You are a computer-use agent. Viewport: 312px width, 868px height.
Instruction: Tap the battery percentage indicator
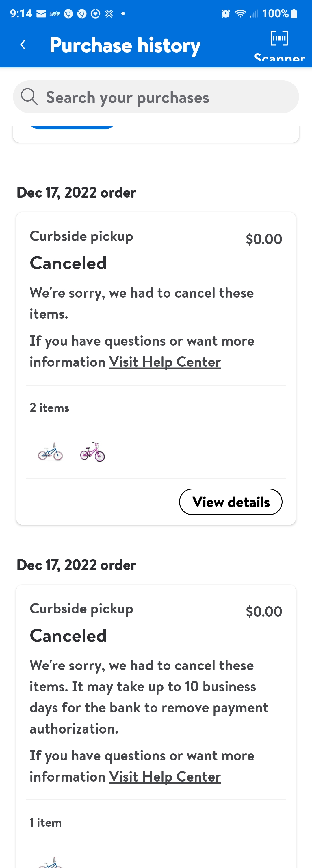pos(276,14)
